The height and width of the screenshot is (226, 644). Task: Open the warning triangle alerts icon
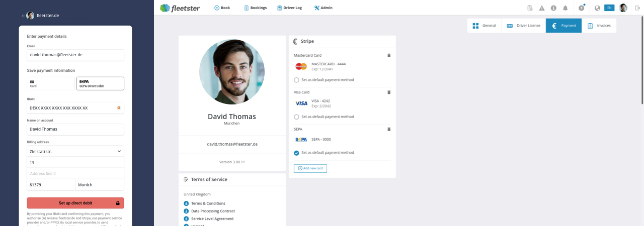pyautogui.click(x=542, y=8)
